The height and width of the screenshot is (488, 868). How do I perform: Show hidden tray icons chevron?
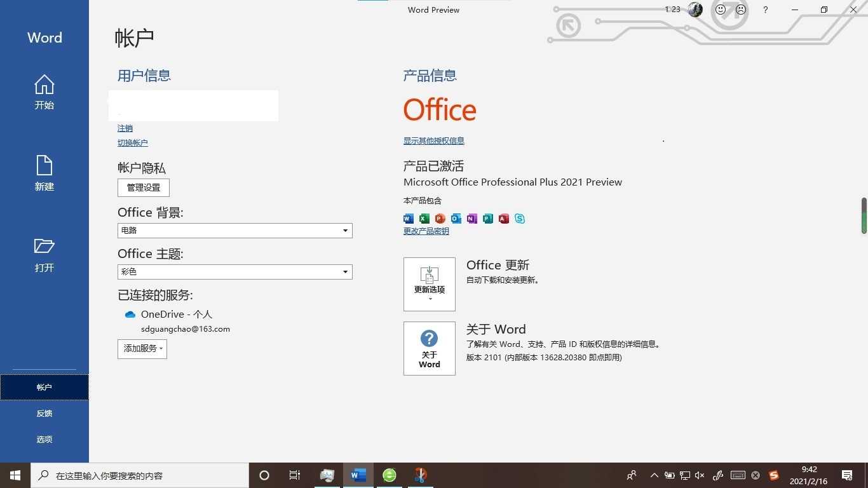[654, 475]
